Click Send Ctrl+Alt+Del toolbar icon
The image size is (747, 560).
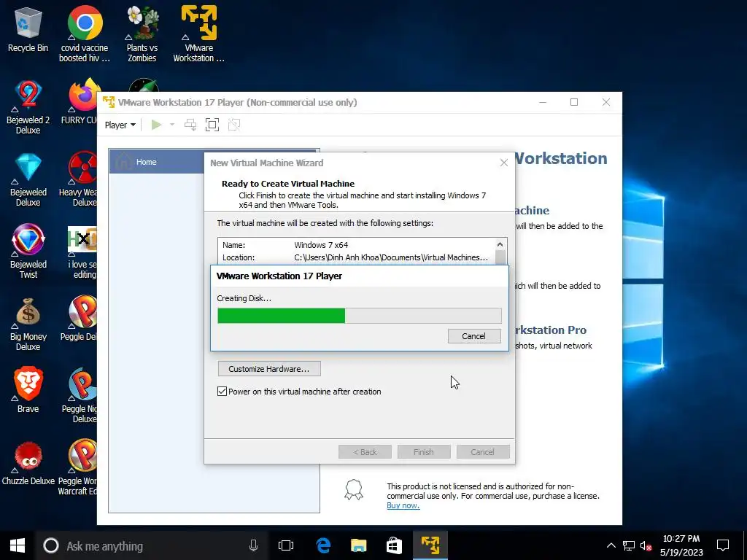(x=190, y=125)
